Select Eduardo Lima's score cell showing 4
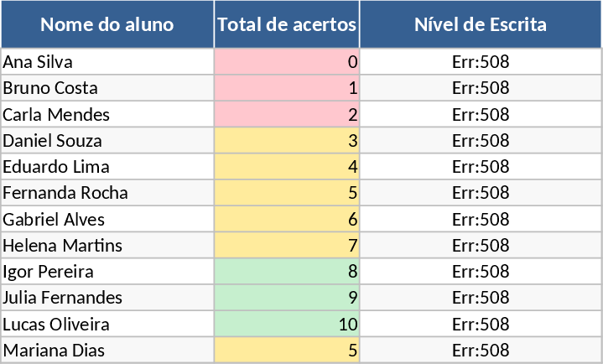The image size is (603, 364). 287,167
